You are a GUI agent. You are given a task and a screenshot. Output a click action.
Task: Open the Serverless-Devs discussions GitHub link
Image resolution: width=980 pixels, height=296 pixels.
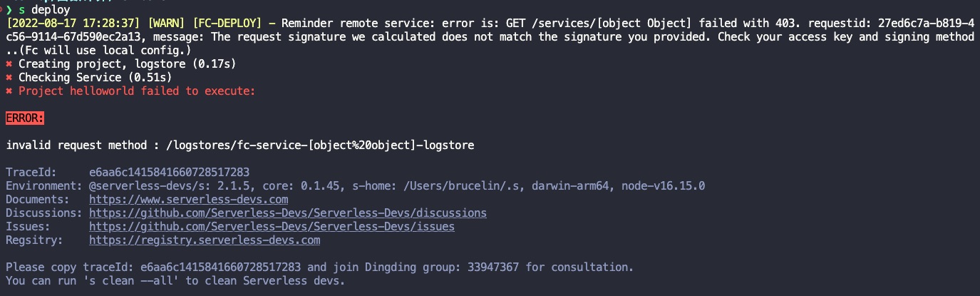(288, 213)
